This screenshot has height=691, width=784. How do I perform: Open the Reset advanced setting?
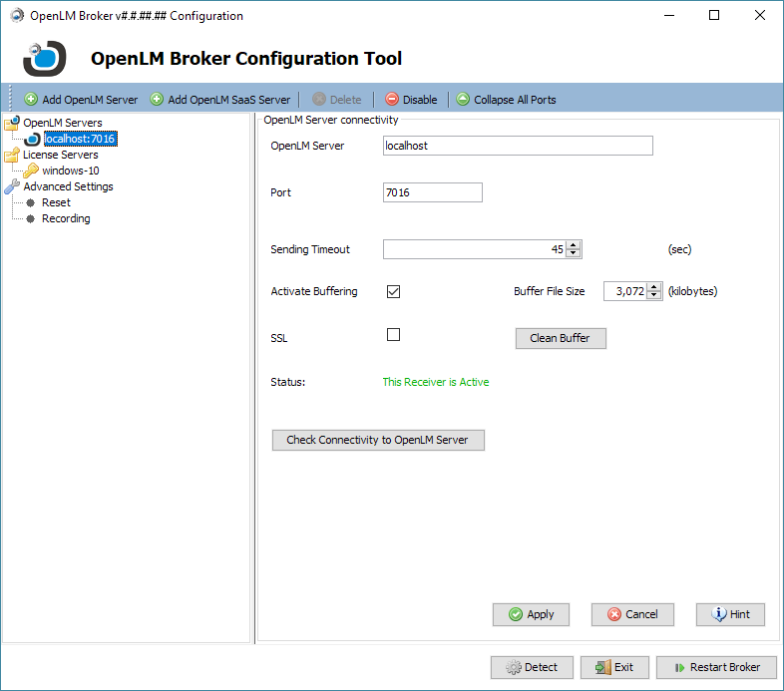(x=56, y=202)
